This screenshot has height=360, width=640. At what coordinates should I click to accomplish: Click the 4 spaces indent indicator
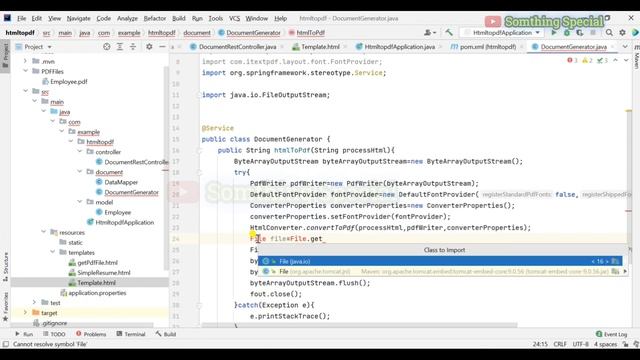pos(605,344)
